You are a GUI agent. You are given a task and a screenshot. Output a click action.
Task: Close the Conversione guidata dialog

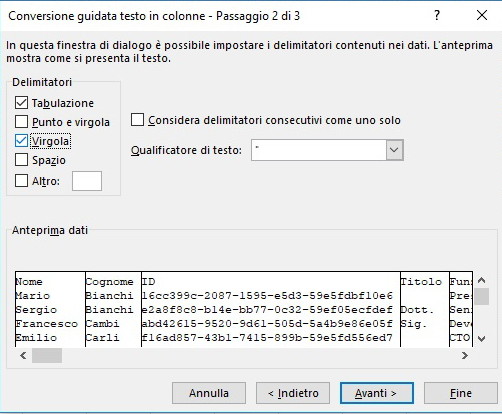click(482, 15)
